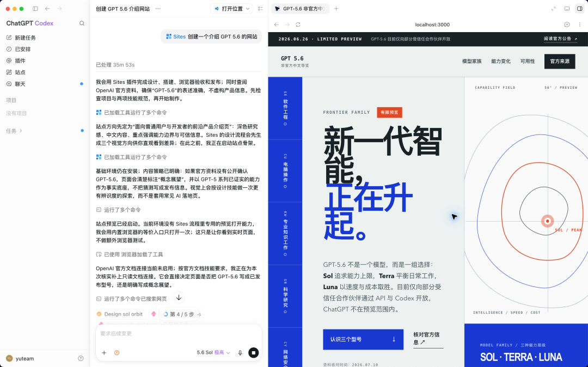
Task: Go back using the Codex header arrow
Action: [47, 9]
